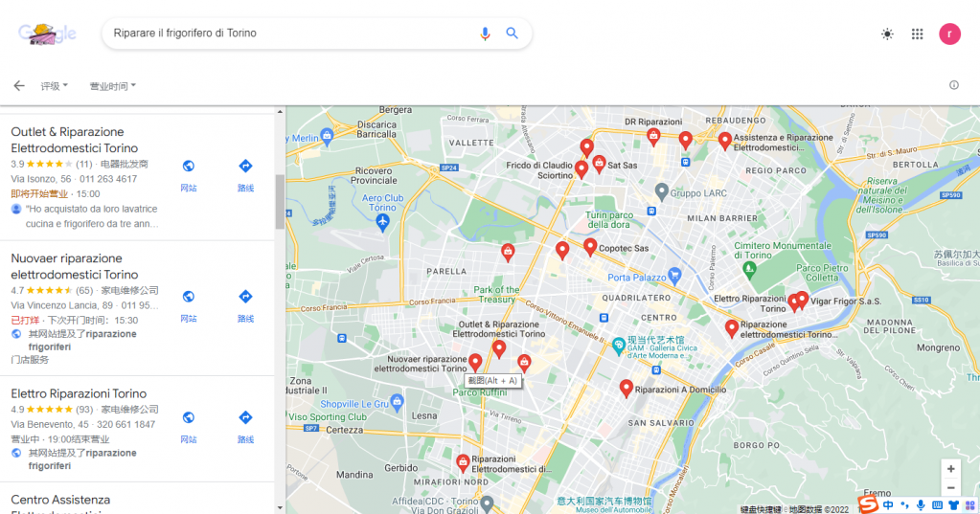Open the Google apps grid menu
980x514 pixels.
click(x=917, y=34)
